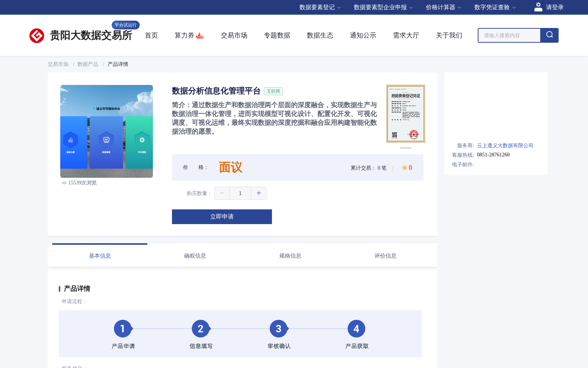The width and height of the screenshot is (588, 368).
Task: Click the 产品详情 section heading
Action: coord(77,289)
